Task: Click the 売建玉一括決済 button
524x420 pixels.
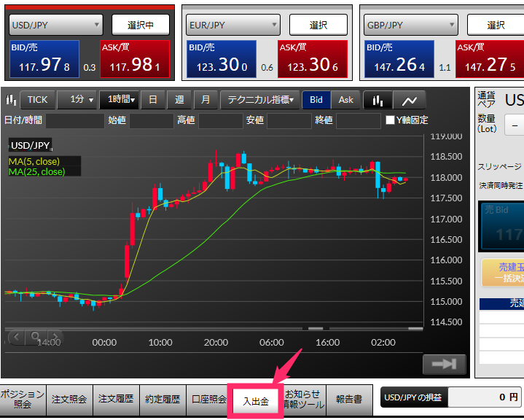Action: click(503, 273)
